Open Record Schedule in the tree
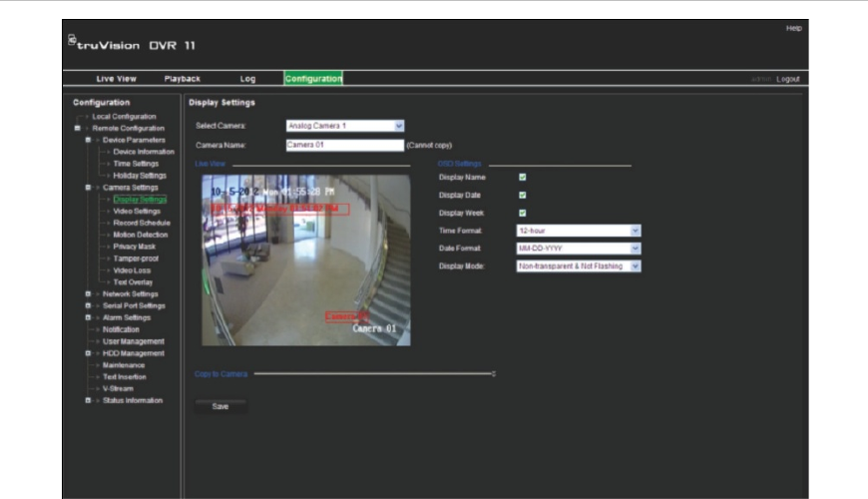This screenshot has width=868, height=499. point(142,223)
